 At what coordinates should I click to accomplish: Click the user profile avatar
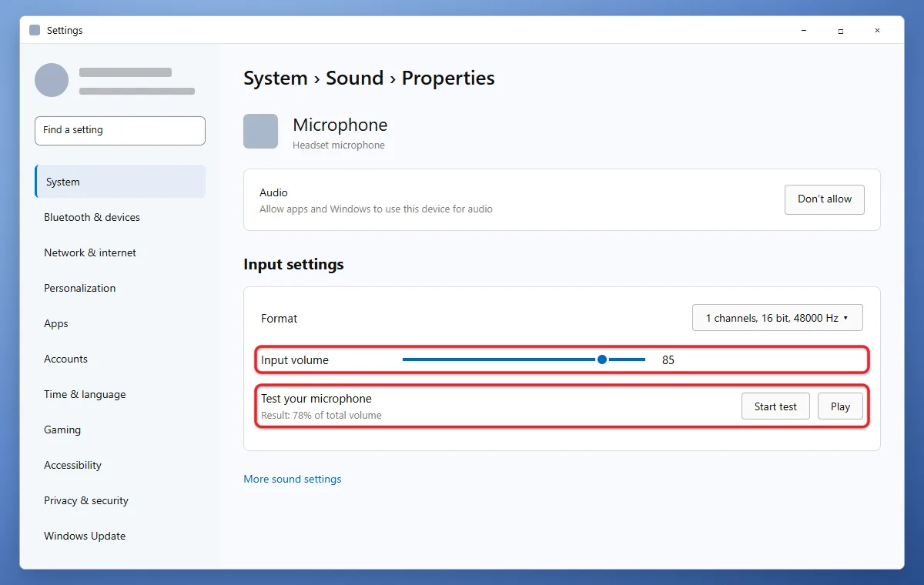52,80
